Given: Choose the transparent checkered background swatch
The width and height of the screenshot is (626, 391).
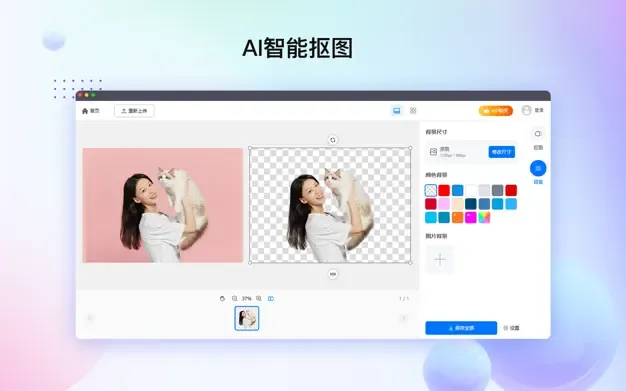Looking at the screenshot, I should [431, 190].
